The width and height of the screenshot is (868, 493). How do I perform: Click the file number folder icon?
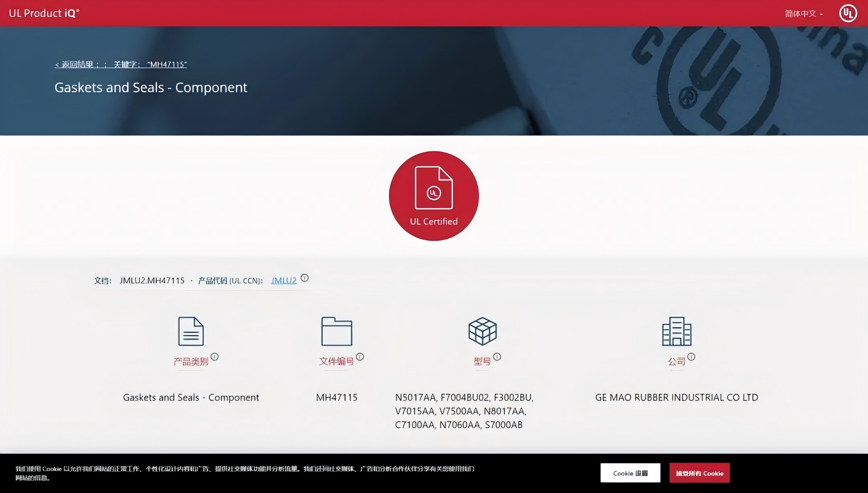point(336,331)
